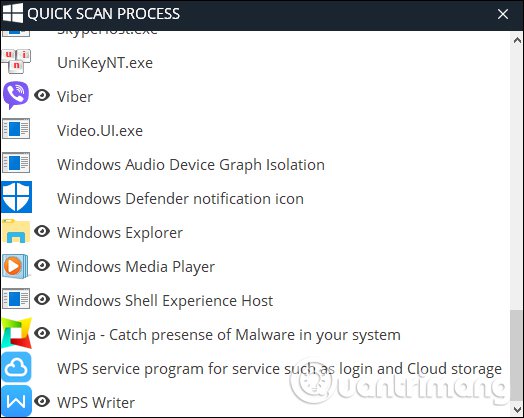This screenshot has height=418, width=524.
Task: Click the Video.UI.exe process icon
Action: click(x=16, y=129)
